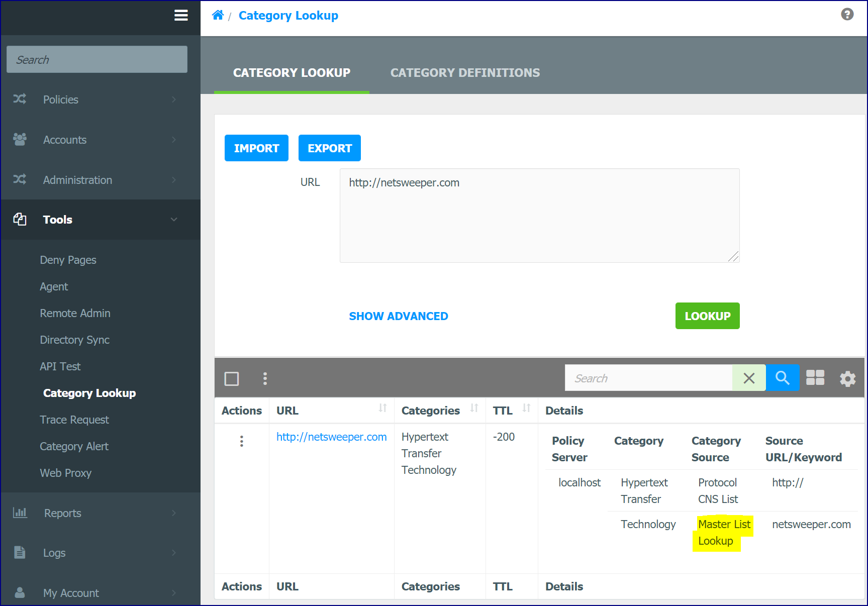Click the Logs document icon

[20, 552]
